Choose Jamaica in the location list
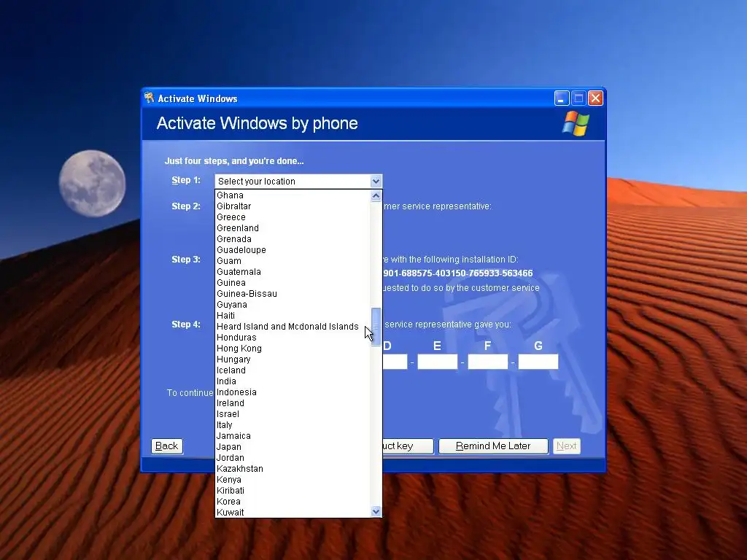Image resolution: width=747 pixels, height=560 pixels. coord(293,436)
